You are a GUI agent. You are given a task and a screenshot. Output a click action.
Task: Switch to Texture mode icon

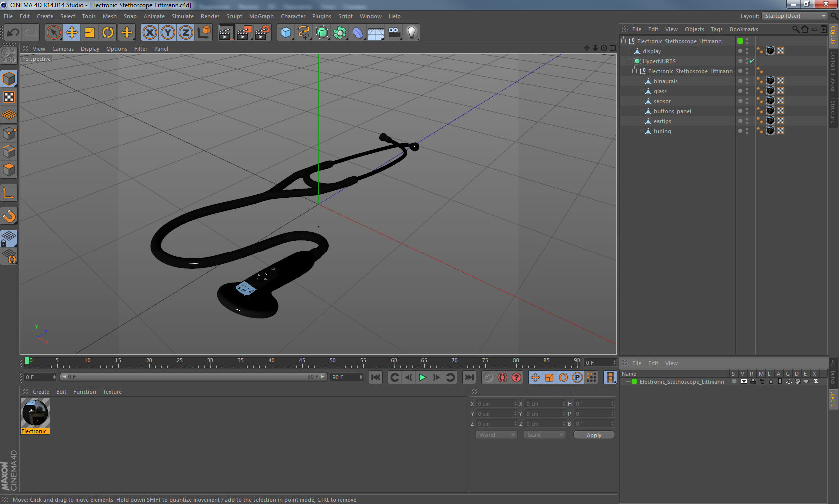click(x=9, y=97)
